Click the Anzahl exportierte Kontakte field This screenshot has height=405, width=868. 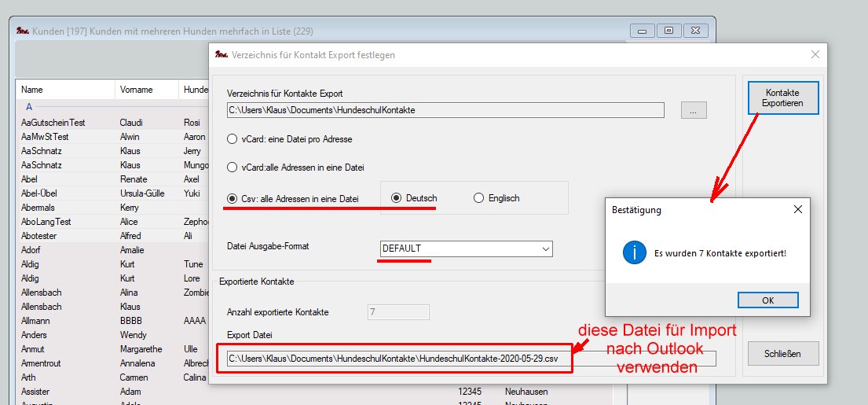click(x=398, y=312)
